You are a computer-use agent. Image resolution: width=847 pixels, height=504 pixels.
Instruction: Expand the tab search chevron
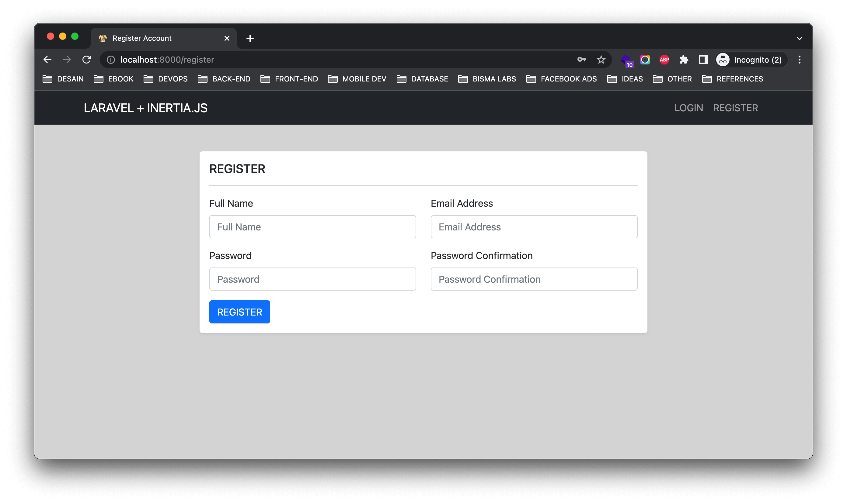(799, 38)
